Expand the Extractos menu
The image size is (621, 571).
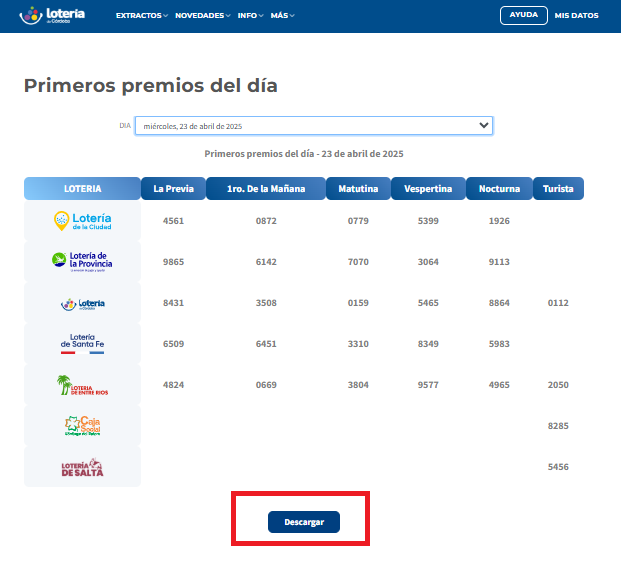point(142,16)
